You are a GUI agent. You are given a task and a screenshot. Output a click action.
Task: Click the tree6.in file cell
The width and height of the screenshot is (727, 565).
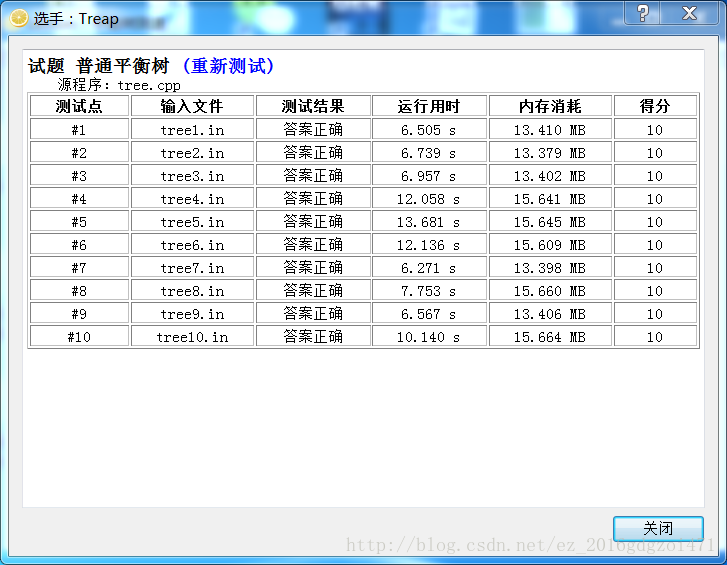coord(192,245)
